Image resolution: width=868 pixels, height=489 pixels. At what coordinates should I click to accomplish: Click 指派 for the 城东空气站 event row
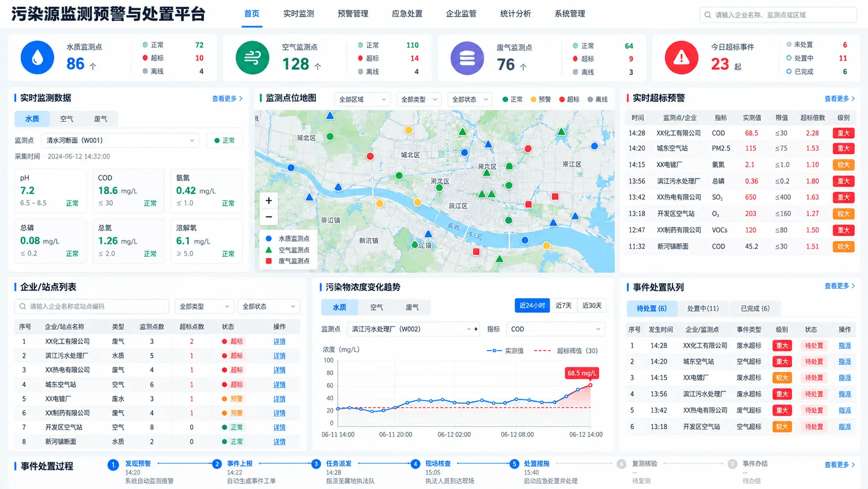tap(845, 362)
